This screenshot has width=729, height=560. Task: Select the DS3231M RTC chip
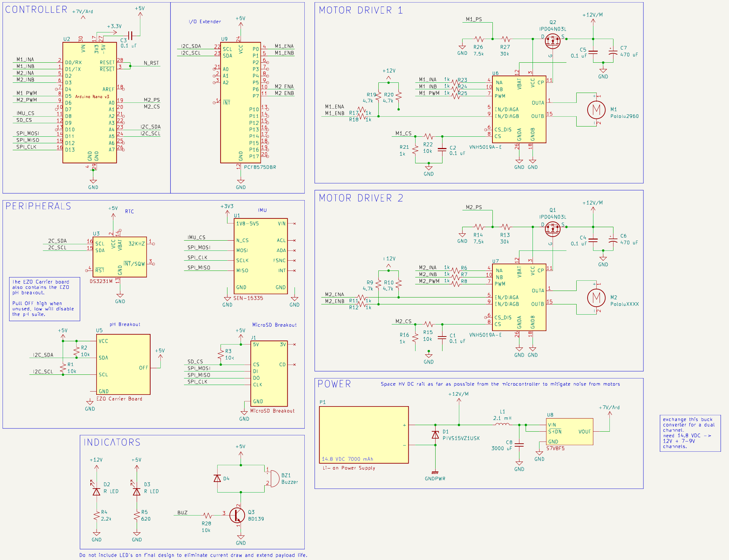tap(120, 257)
